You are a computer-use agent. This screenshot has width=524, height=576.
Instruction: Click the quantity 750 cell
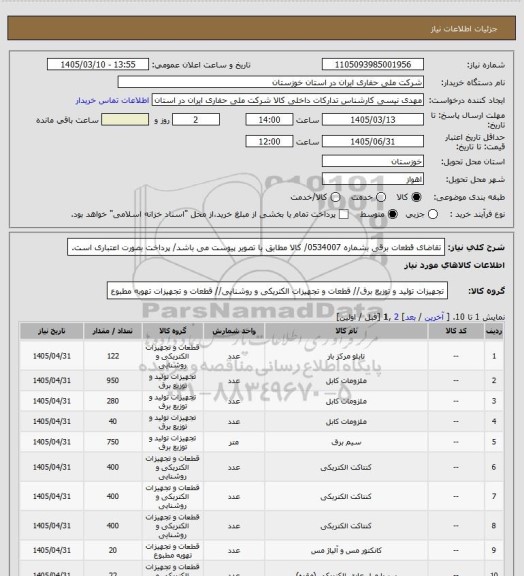(112, 442)
